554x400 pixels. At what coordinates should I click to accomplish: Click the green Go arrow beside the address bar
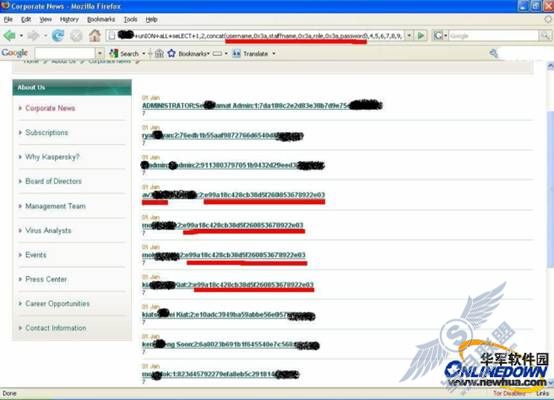click(x=421, y=36)
